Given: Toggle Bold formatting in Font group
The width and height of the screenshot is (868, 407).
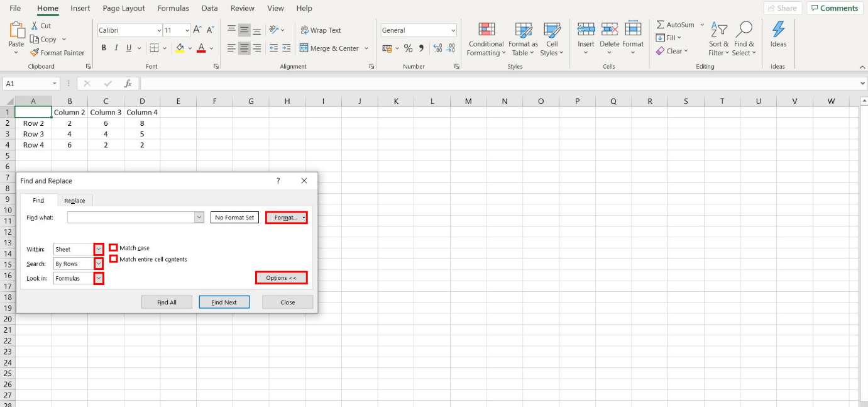Looking at the screenshot, I should pyautogui.click(x=104, y=48).
